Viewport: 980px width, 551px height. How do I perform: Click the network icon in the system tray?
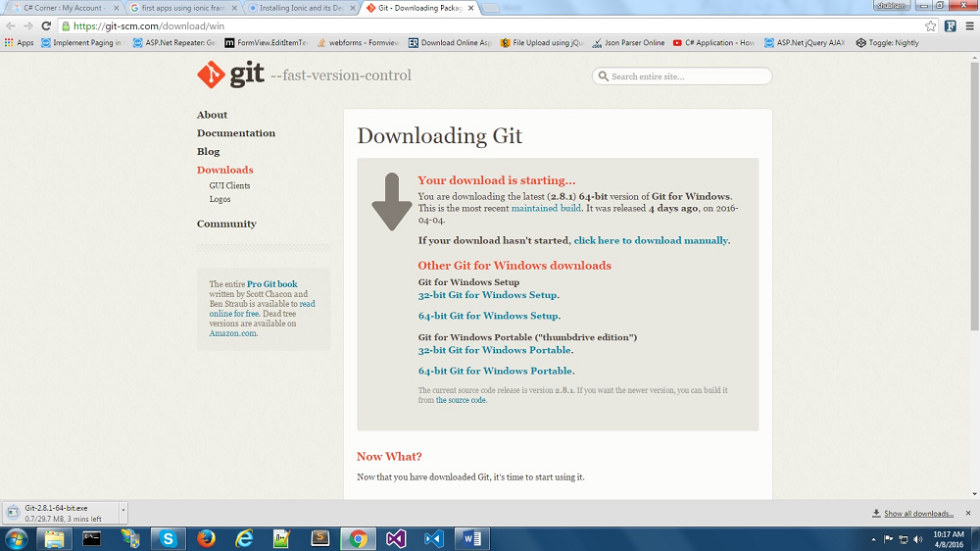point(904,539)
